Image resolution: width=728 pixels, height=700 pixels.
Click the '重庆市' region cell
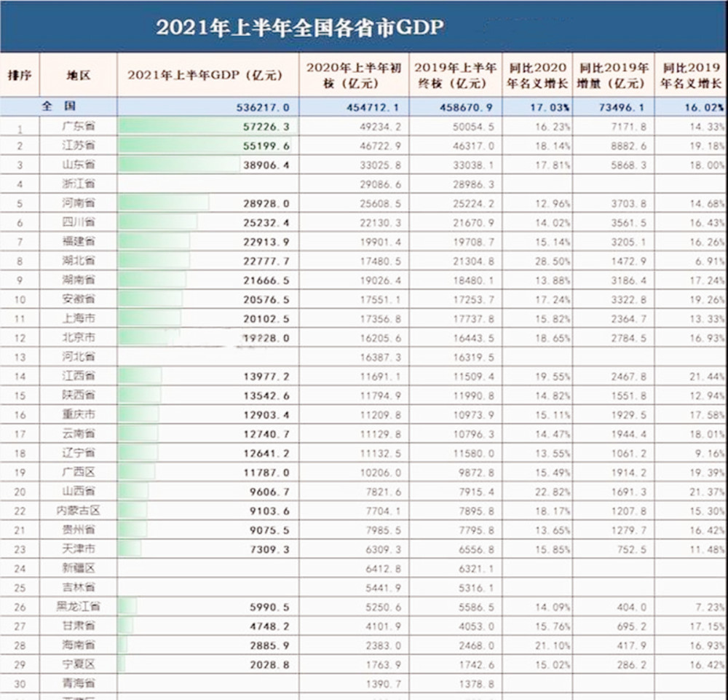pyautogui.click(x=79, y=414)
